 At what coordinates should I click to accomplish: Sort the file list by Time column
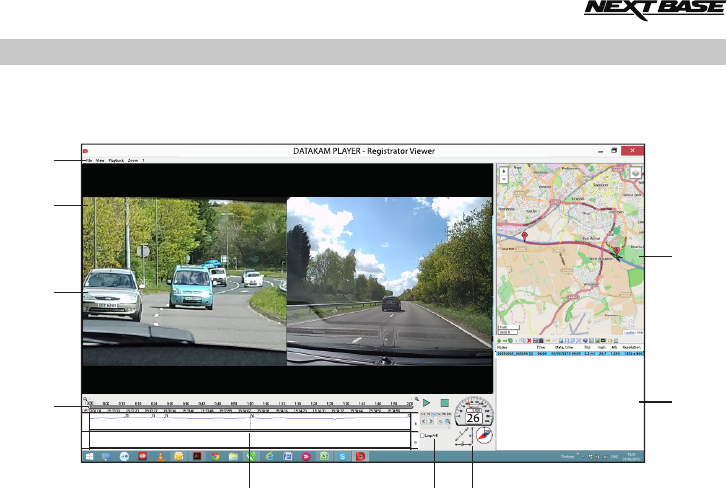pyautogui.click(x=541, y=347)
